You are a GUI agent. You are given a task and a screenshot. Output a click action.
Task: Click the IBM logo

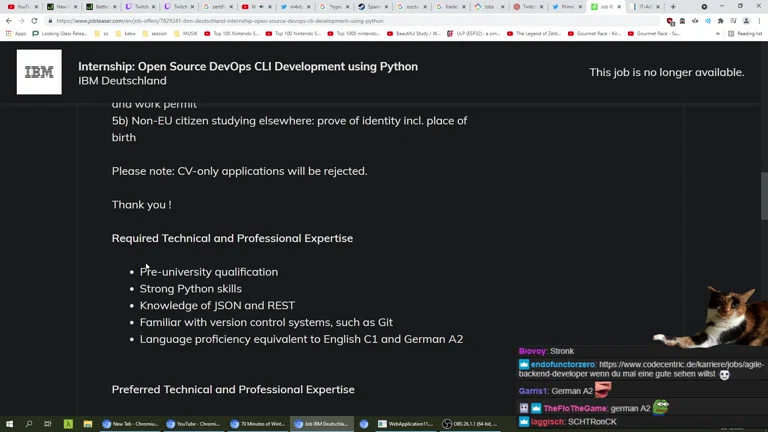pyautogui.click(x=39, y=72)
